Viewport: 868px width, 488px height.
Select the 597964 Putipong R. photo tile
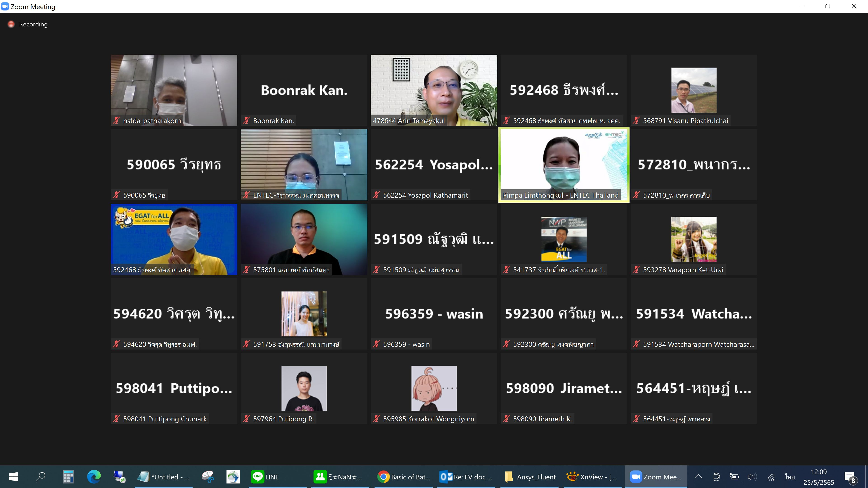[x=304, y=389]
